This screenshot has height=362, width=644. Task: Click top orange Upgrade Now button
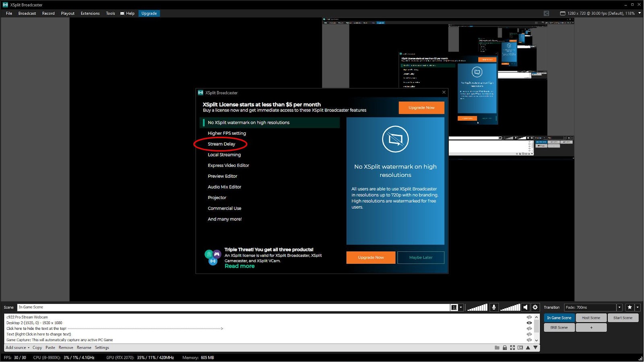[421, 107]
